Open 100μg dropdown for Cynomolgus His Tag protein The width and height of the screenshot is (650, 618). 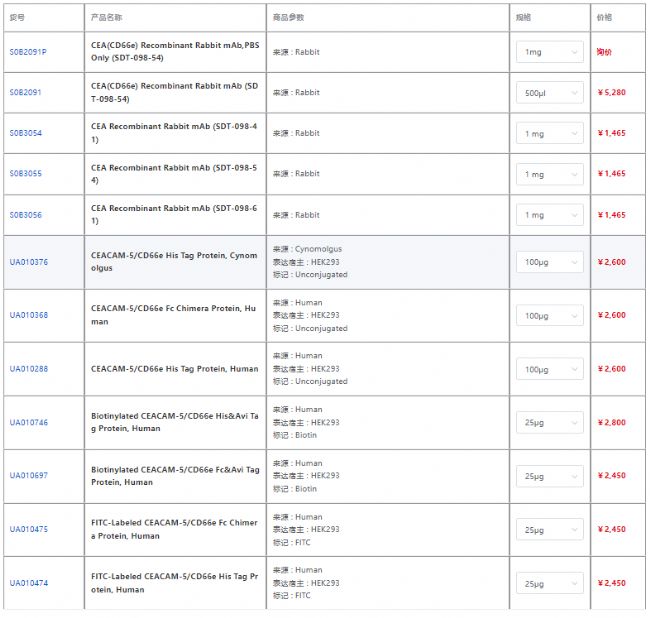click(549, 262)
